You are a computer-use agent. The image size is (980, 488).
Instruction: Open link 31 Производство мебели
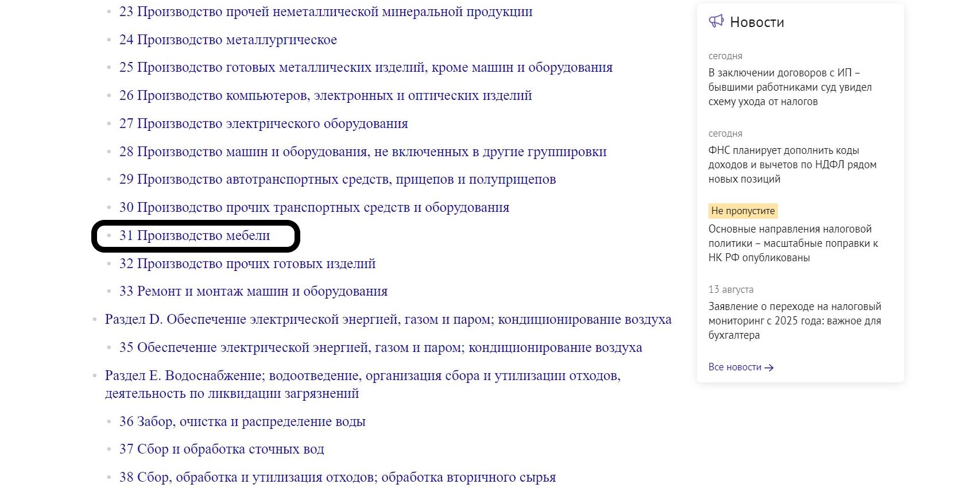[x=194, y=236]
